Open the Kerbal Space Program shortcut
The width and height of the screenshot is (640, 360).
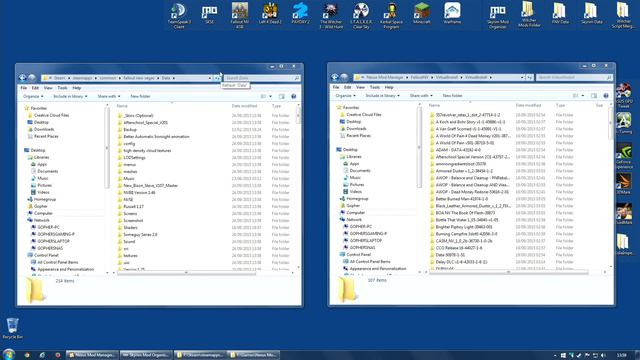pyautogui.click(x=391, y=16)
